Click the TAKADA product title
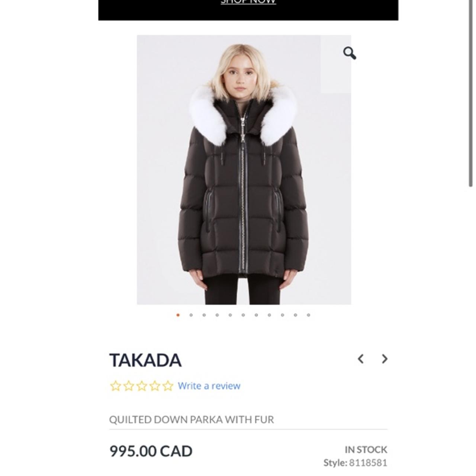 click(145, 360)
